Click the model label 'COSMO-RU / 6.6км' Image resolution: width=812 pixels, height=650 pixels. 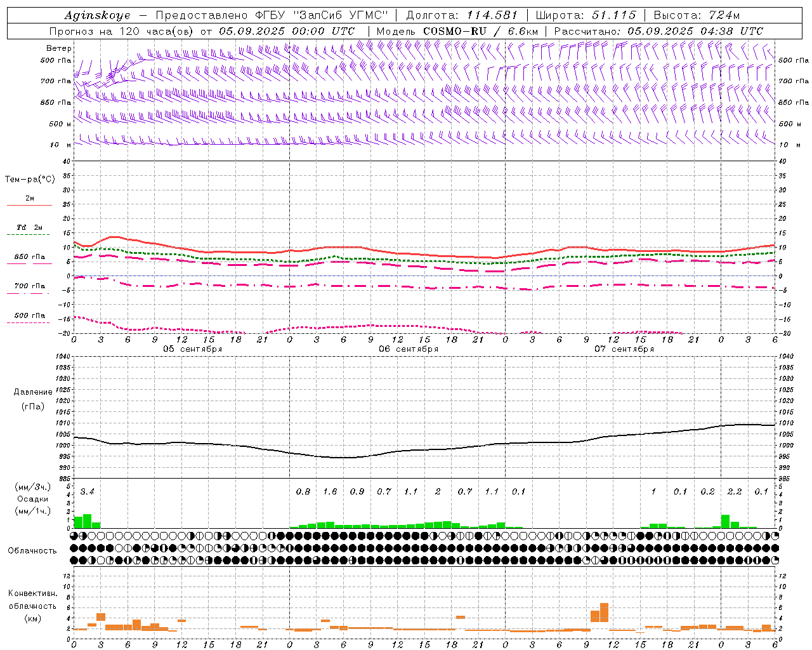click(x=480, y=31)
